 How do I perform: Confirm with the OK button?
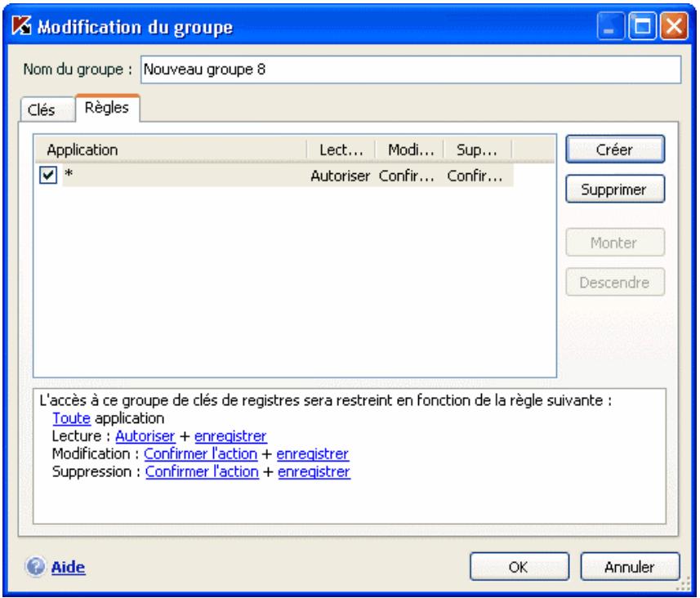click(x=519, y=567)
